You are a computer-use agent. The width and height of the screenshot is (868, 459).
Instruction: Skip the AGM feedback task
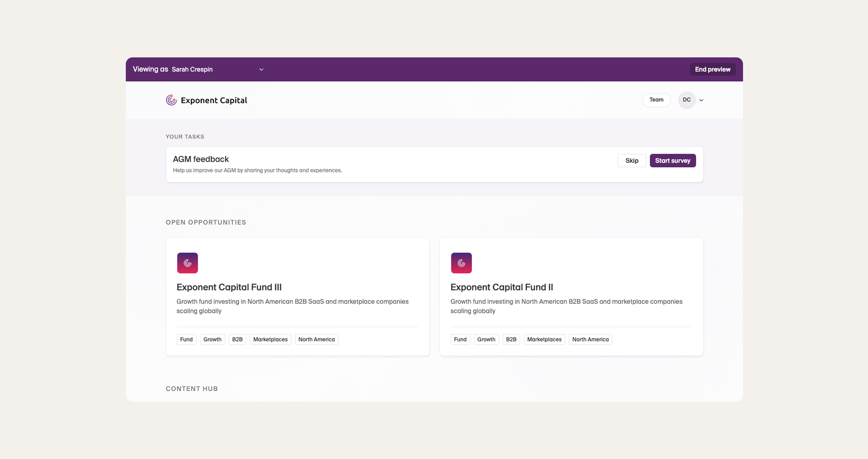[631, 161]
